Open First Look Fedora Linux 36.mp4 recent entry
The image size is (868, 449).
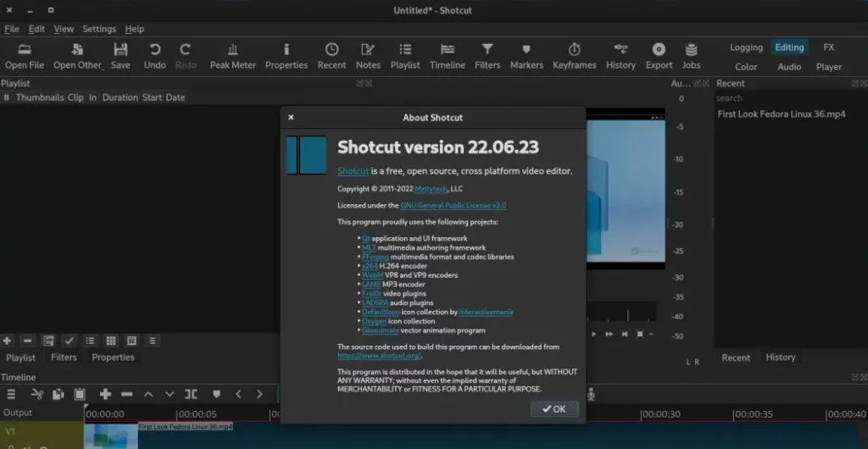point(781,114)
